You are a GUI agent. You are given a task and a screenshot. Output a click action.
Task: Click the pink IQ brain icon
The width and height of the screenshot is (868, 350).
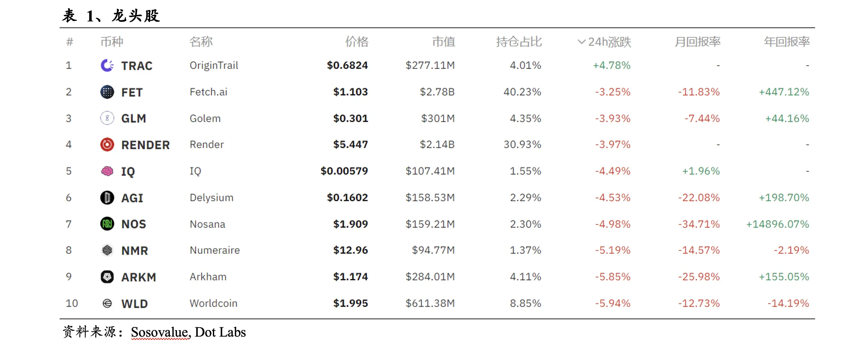pos(107,171)
